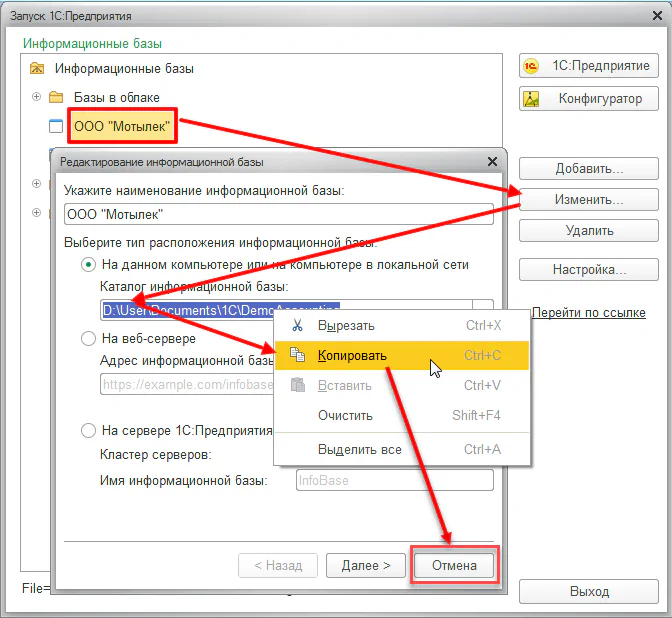
Task: Click the folder icon beside Базы в облаке
Action: 56,97
